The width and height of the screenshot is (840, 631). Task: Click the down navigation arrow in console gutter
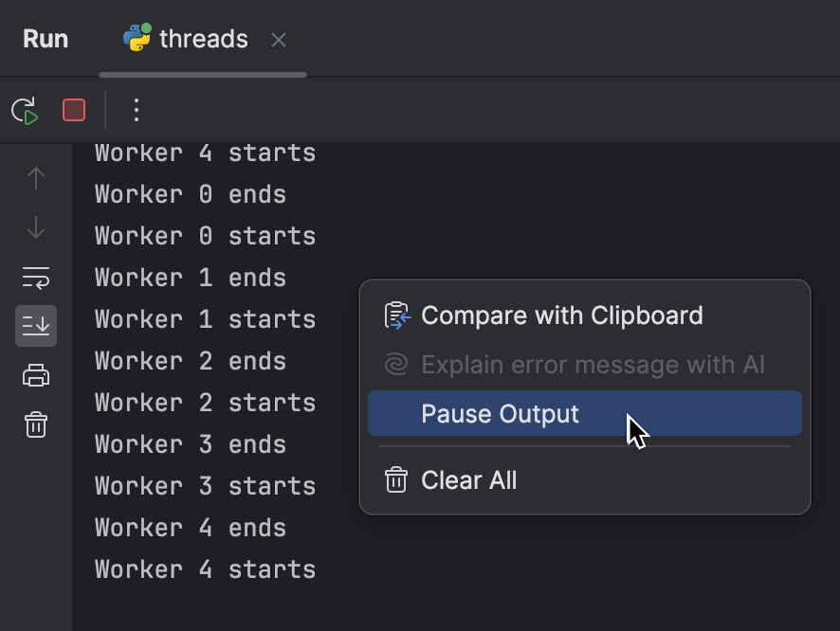pos(35,227)
